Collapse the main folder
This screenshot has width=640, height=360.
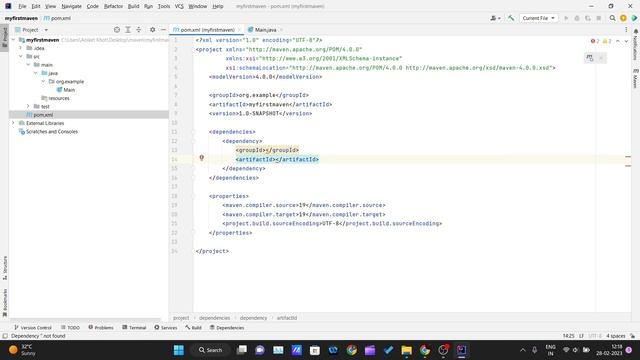(28, 64)
